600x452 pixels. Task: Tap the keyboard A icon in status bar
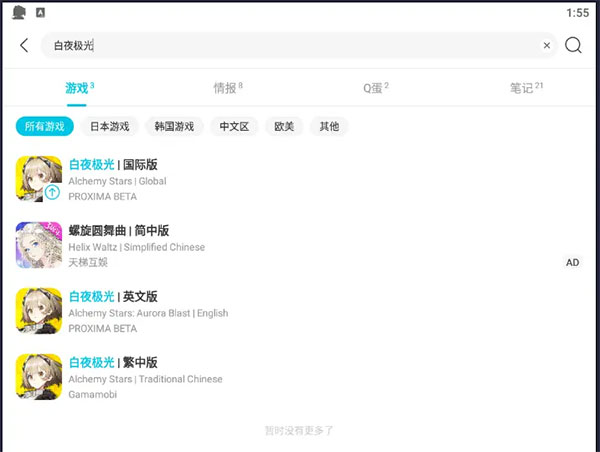tap(41, 13)
